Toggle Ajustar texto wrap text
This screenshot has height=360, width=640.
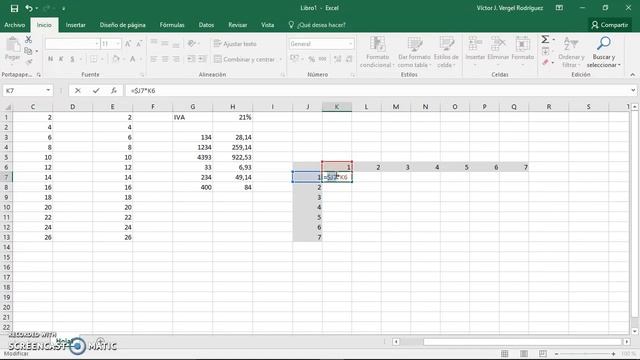pos(235,44)
